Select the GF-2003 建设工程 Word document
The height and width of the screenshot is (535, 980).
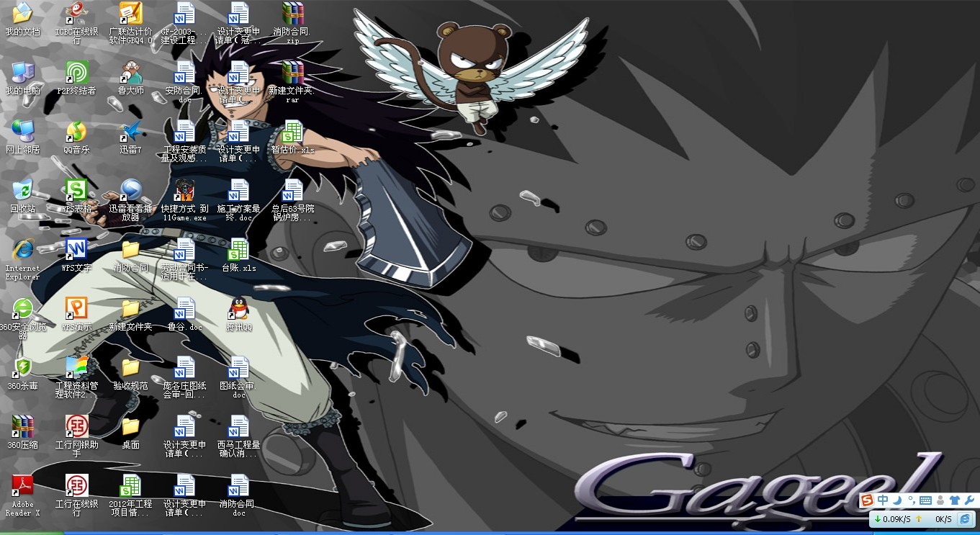point(184,24)
